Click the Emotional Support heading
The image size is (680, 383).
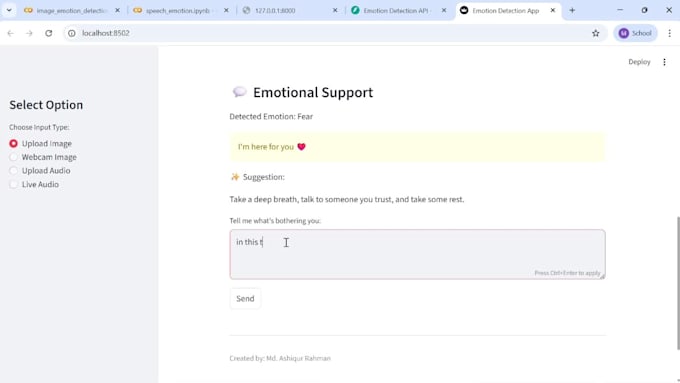pyautogui.click(x=313, y=92)
